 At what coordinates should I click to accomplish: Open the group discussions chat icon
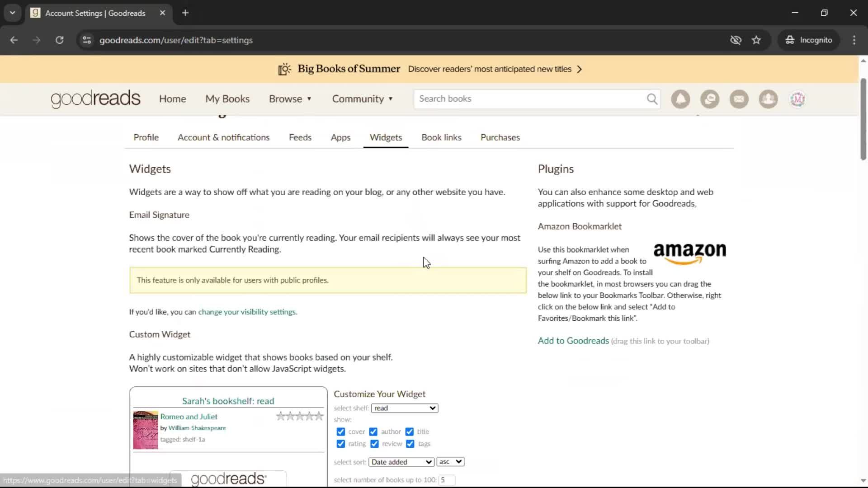pos(710,99)
